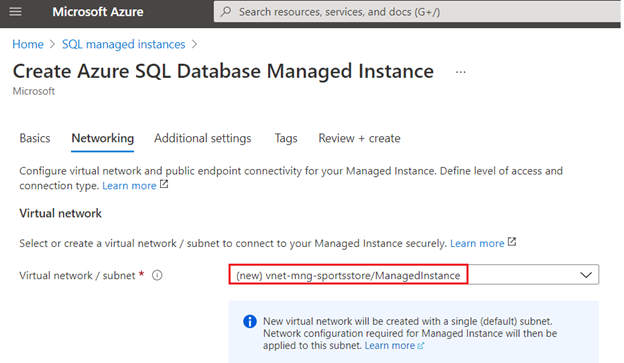Select the vnet-mng-sportsstore/ManagedInstance combo box
The image size is (624, 363).
point(413,275)
